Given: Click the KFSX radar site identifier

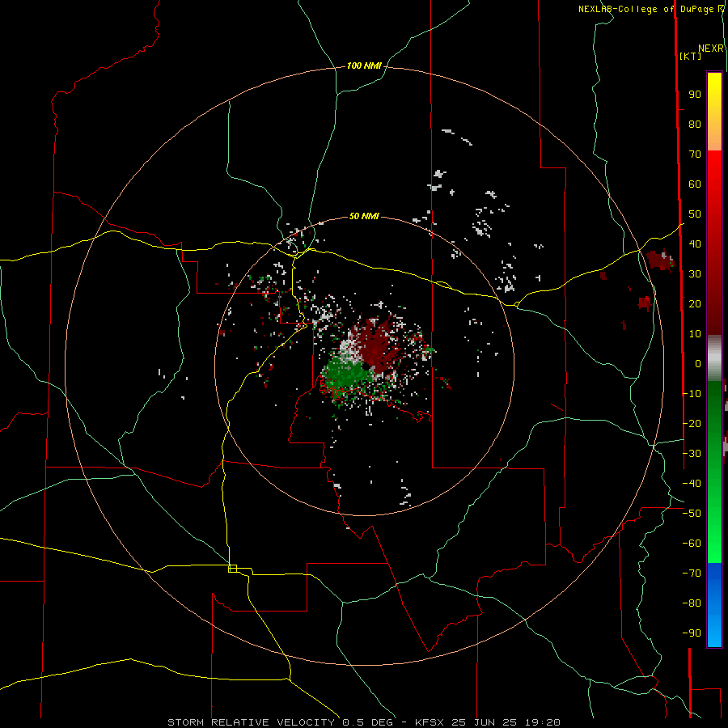Looking at the screenshot, I should [x=430, y=722].
